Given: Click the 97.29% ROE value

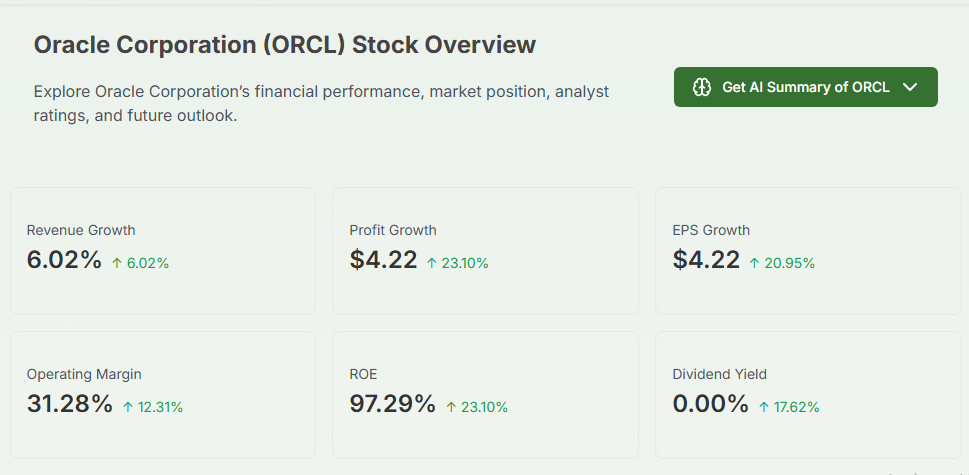Looking at the screenshot, I should [x=393, y=405].
